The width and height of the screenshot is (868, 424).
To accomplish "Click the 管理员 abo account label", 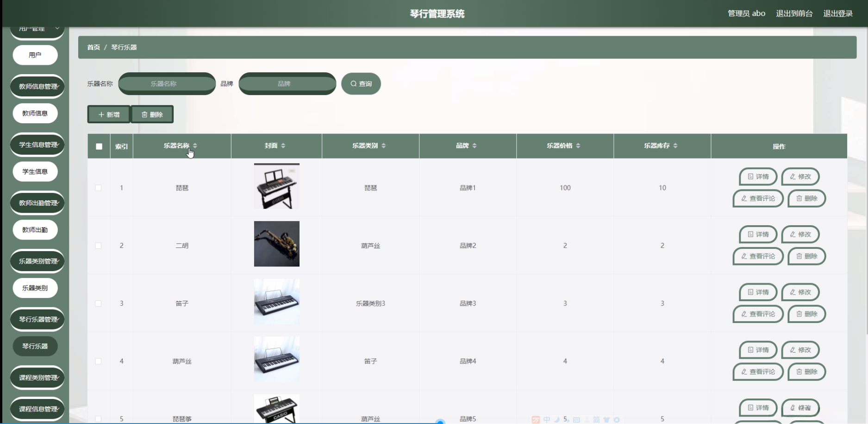I will coord(746,13).
